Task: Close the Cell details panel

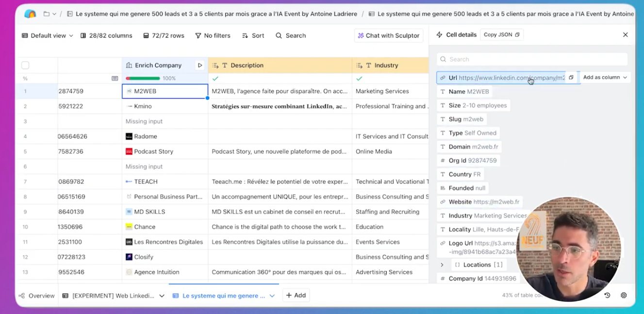Action: pyautogui.click(x=625, y=35)
